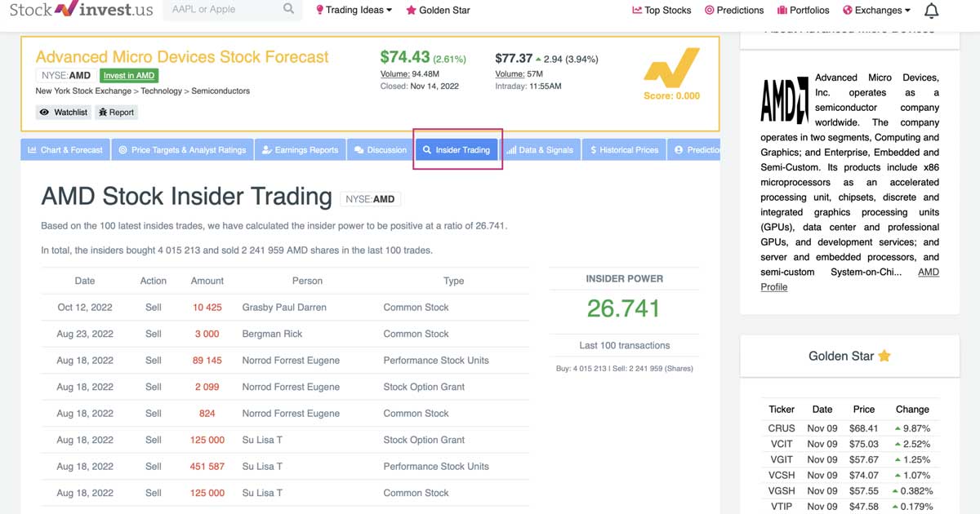The height and width of the screenshot is (514, 980).
Task: Click amount 10 425 in the table
Action: coord(207,308)
